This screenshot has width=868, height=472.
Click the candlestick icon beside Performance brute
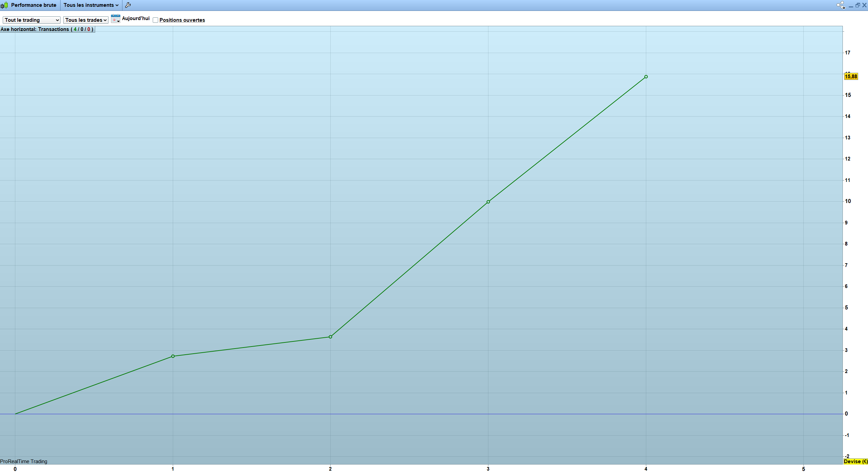[4, 5]
